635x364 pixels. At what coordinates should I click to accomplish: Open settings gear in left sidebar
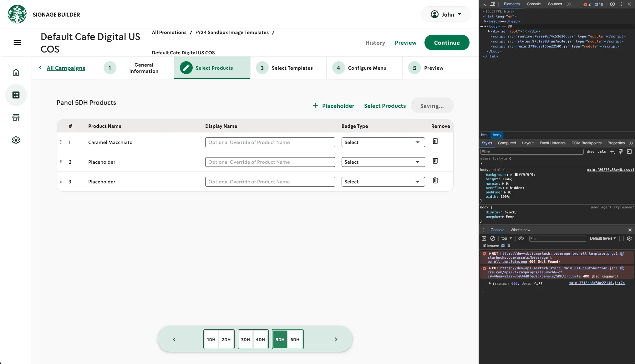[16, 140]
